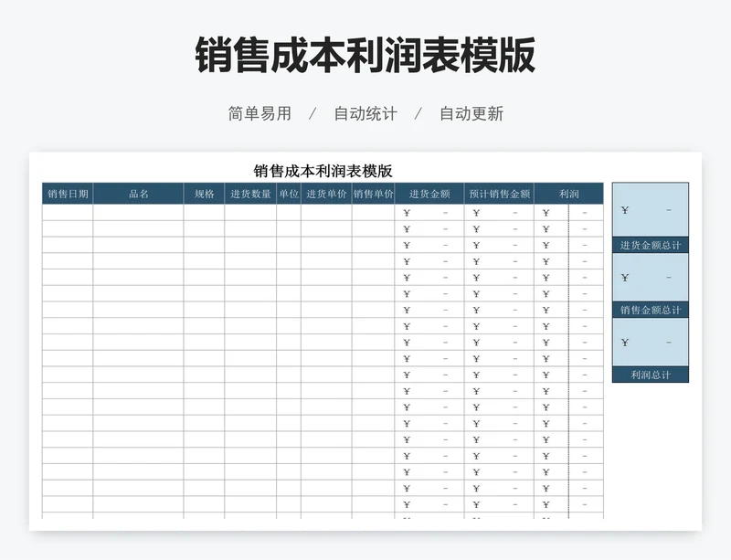Click the 简单易用 subtitle text
The width and height of the screenshot is (731, 560).
[x=260, y=113]
